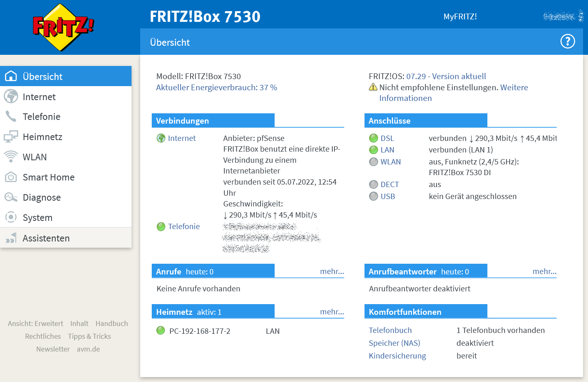Open the avm.de footer link
This screenshot has width=588, height=382.
pyautogui.click(x=88, y=349)
